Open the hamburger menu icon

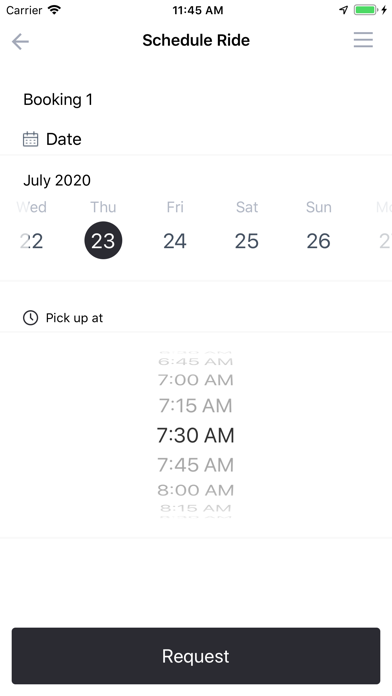click(363, 40)
